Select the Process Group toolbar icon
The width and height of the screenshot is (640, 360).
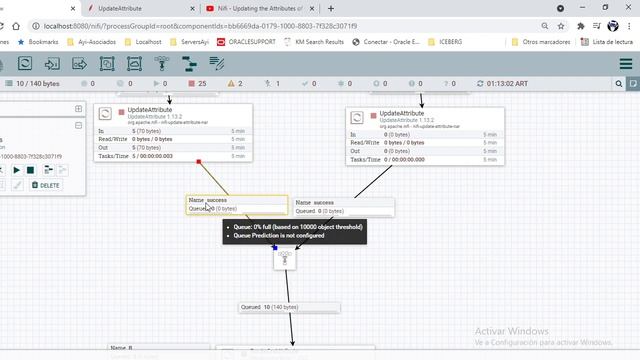click(x=107, y=64)
